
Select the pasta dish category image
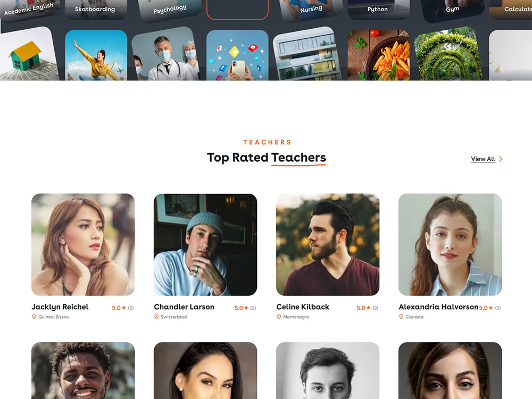(x=379, y=55)
